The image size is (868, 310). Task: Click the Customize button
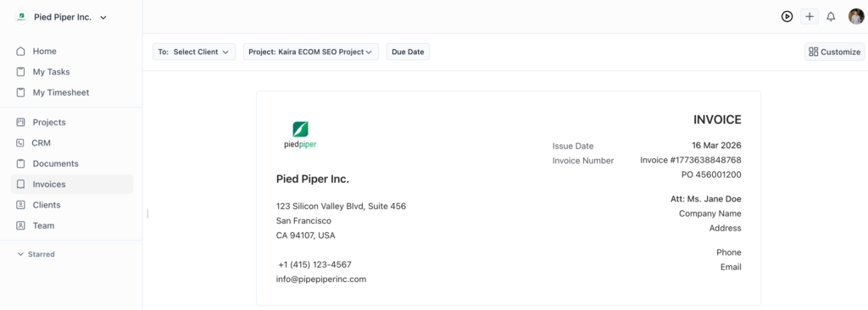(x=834, y=52)
